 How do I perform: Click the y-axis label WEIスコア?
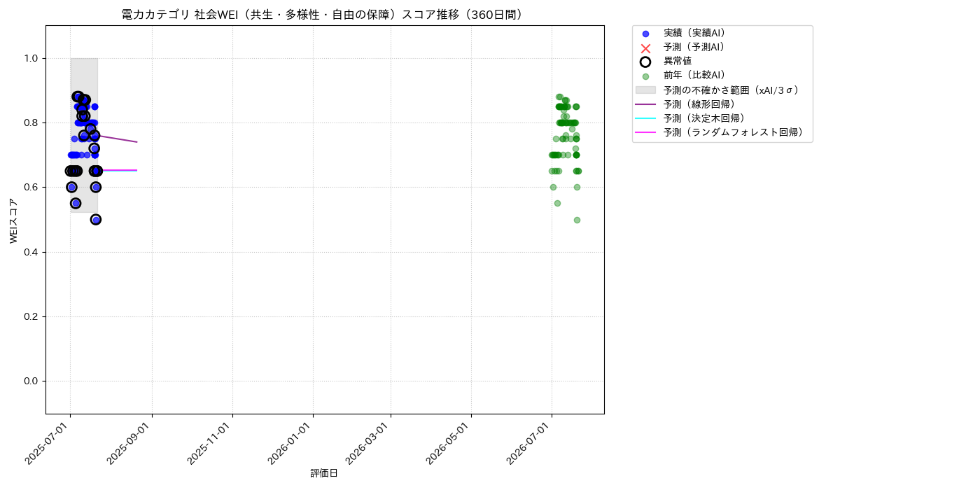[14, 220]
